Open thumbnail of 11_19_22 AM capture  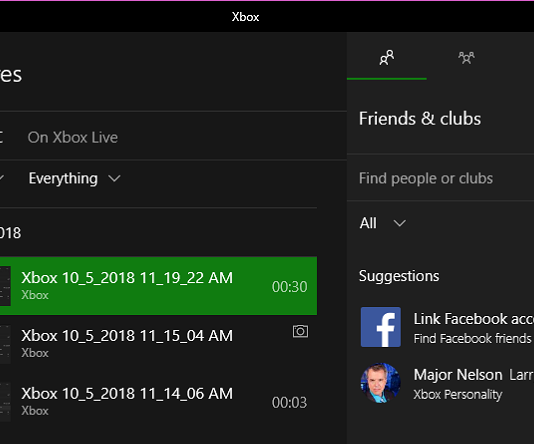tap(5, 286)
